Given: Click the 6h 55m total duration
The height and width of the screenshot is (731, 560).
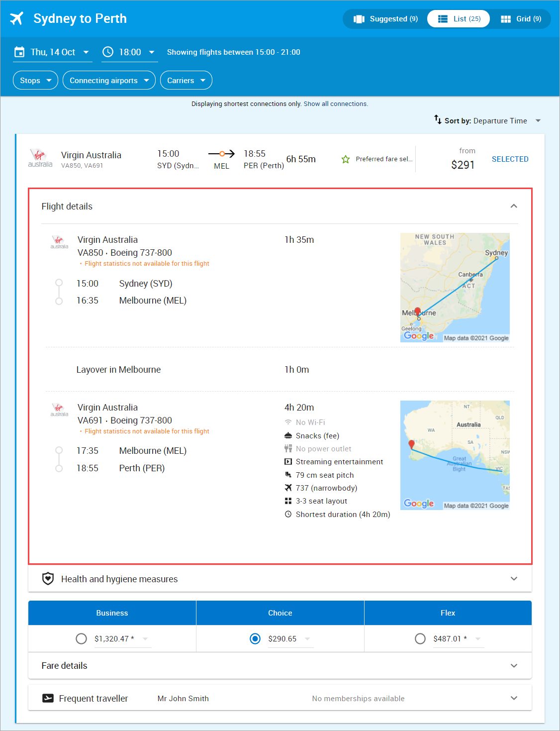Looking at the screenshot, I should [x=301, y=159].
